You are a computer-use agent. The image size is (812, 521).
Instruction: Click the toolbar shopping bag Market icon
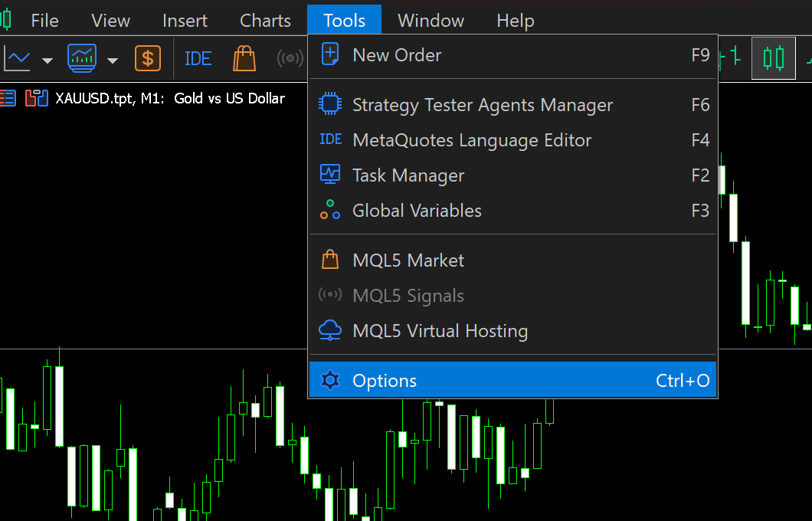point(244,58)
